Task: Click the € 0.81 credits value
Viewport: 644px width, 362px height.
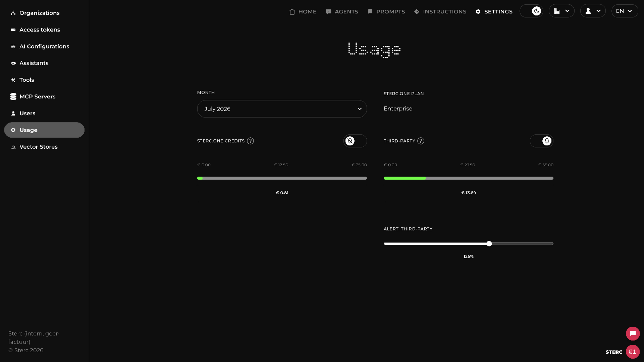Action: (x=282, y=193)
